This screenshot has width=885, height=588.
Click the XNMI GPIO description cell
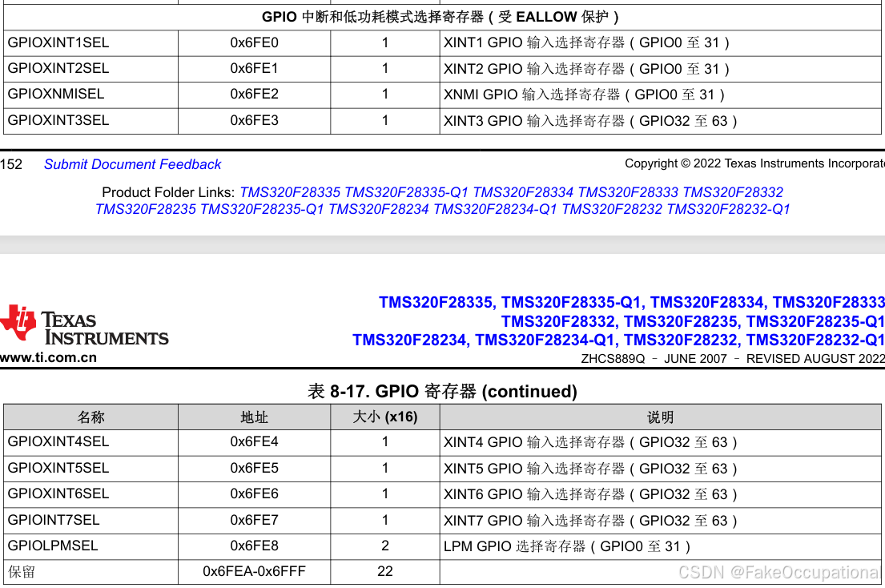click(x=661, y=95)
